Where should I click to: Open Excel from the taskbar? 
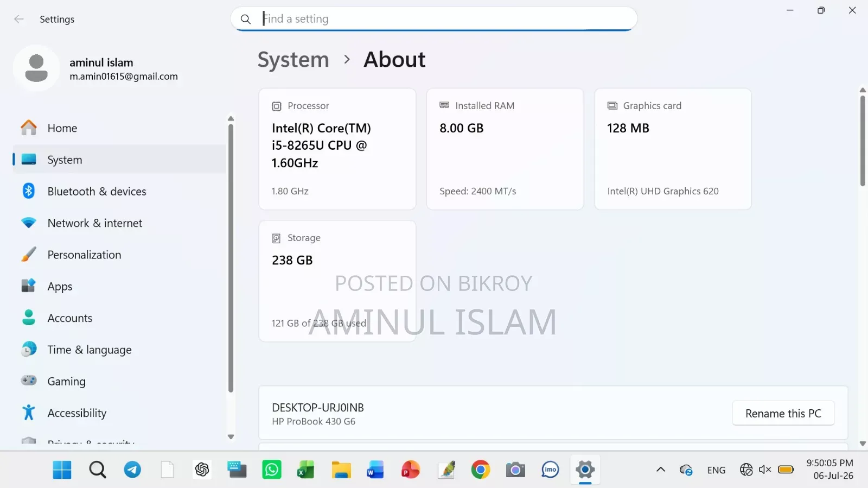(x=306, y=470)
